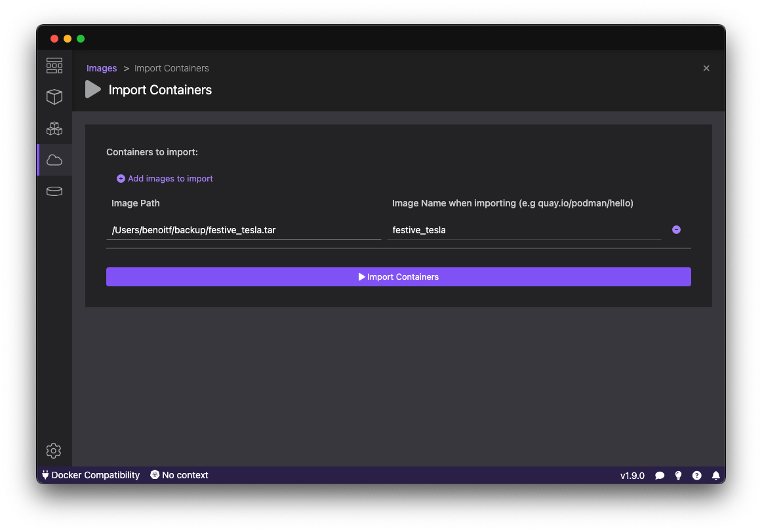This screenshot has width=762, height=532.
Task: Show notifications using the bell icon
Action: point(716,476)
